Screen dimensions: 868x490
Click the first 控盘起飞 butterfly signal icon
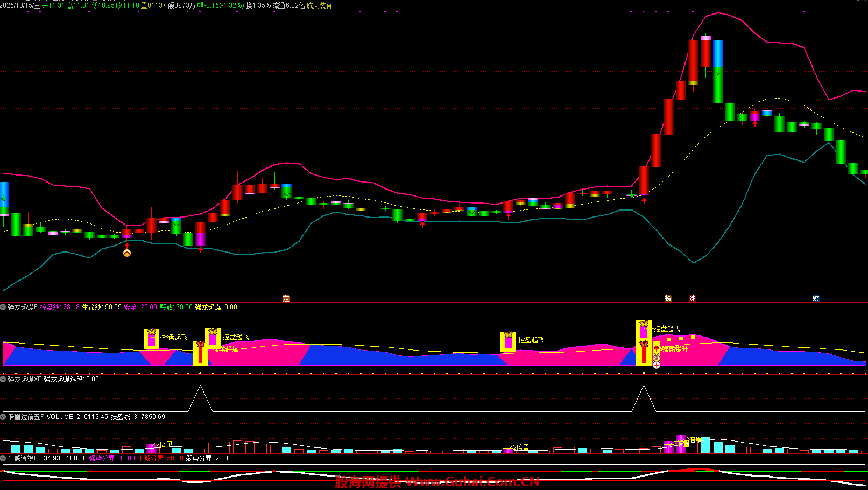click(151, 338)
